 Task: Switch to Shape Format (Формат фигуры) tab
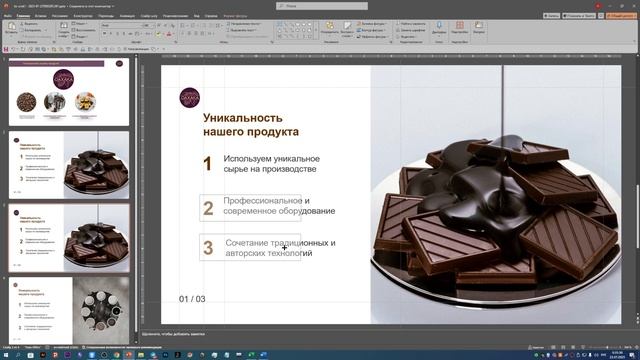point(236,16)
